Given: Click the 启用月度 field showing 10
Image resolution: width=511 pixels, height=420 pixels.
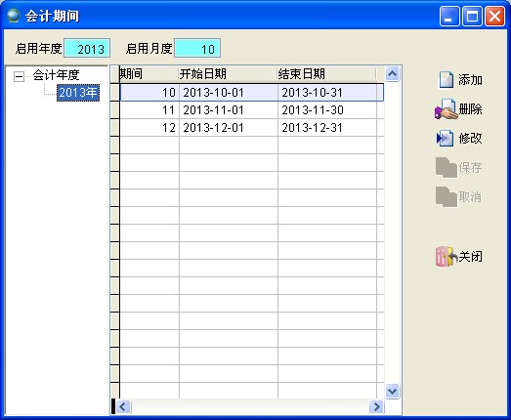Looking at the screenshot, I should [x=197, y=48].
